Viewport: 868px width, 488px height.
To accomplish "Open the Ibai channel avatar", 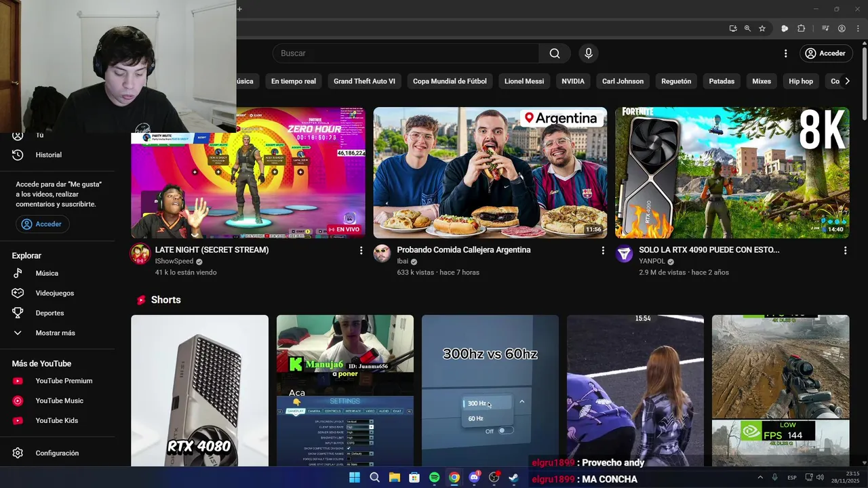I will pyautogui.click(x=382, y=254).
